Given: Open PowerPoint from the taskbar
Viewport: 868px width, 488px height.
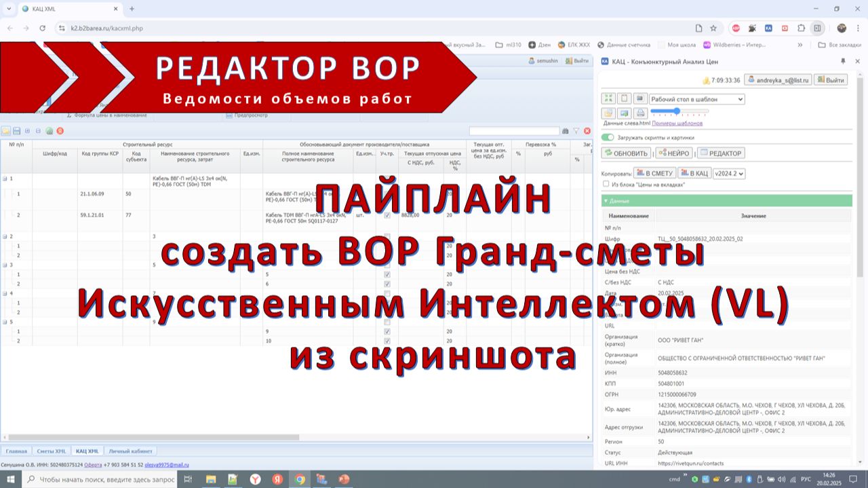Looking at the screenshot, I should point(344,479).
